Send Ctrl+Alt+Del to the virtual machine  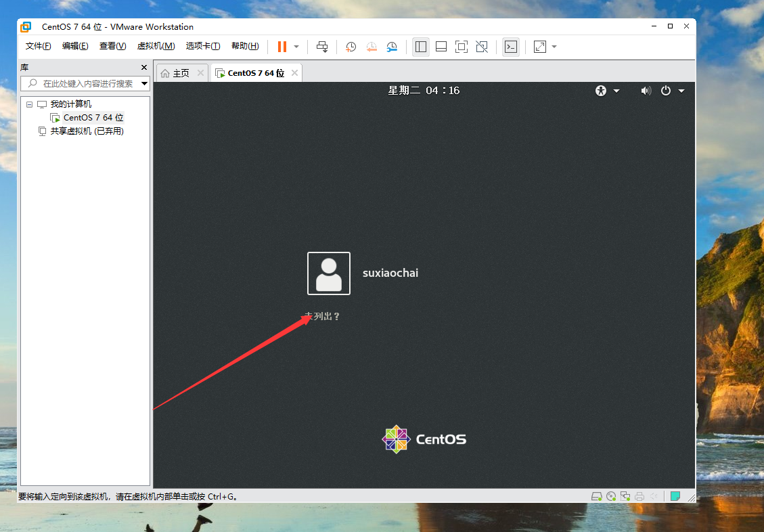click(322, 47)
